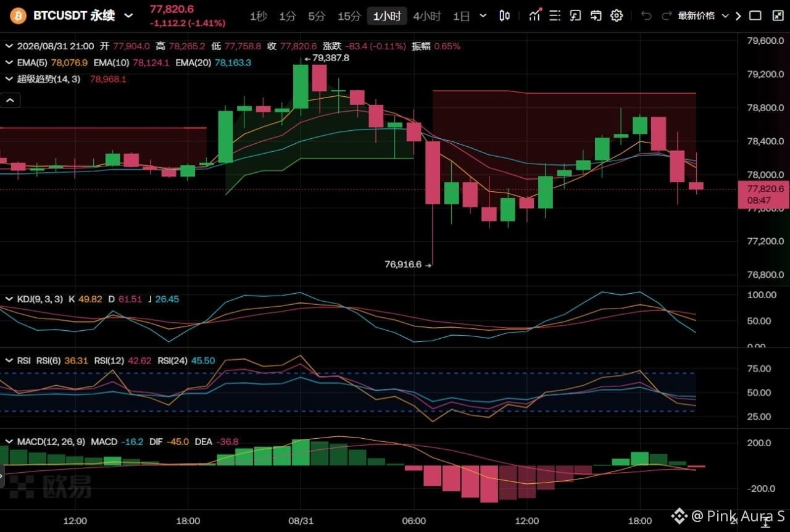Click the EMA(10) value 78,124.1
The image size is (790, 532).
[x=151, y=62]
